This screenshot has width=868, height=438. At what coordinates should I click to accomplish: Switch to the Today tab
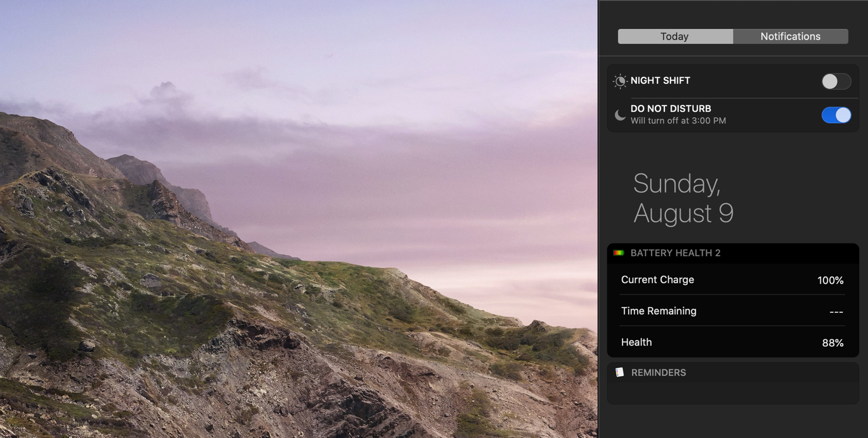point(674,37)
